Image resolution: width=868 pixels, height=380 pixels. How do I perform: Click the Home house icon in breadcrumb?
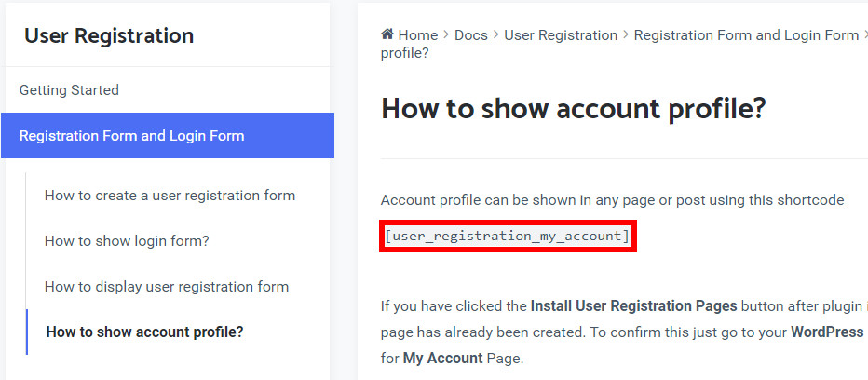click(387, 34)
